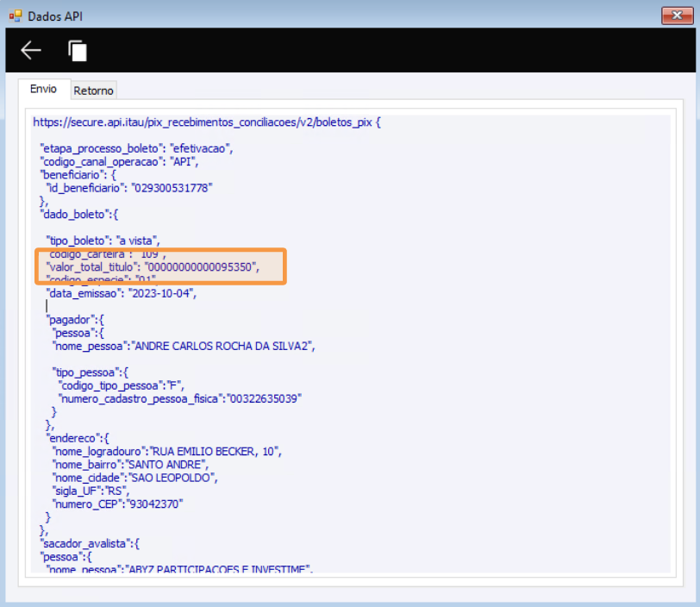Click the nome_bairro SANTO ANDRE line

click(x=130, y=465)
